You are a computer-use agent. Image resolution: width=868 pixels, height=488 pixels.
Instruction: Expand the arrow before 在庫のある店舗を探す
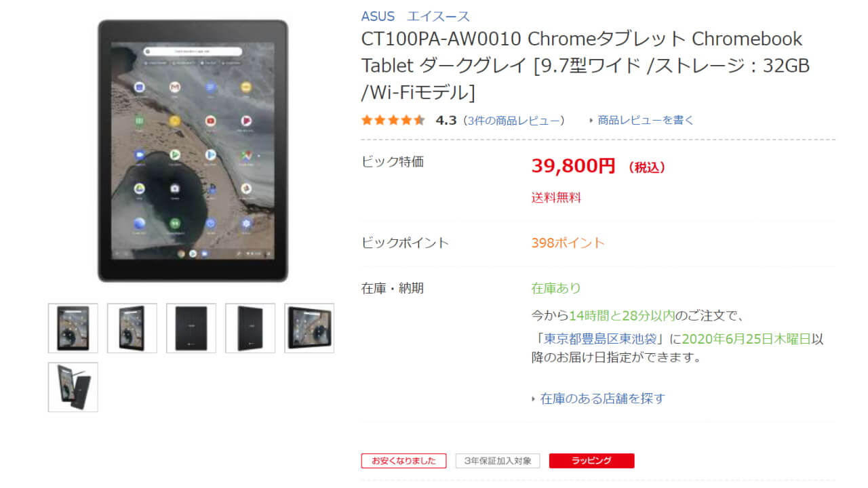[x=534, y=399]
